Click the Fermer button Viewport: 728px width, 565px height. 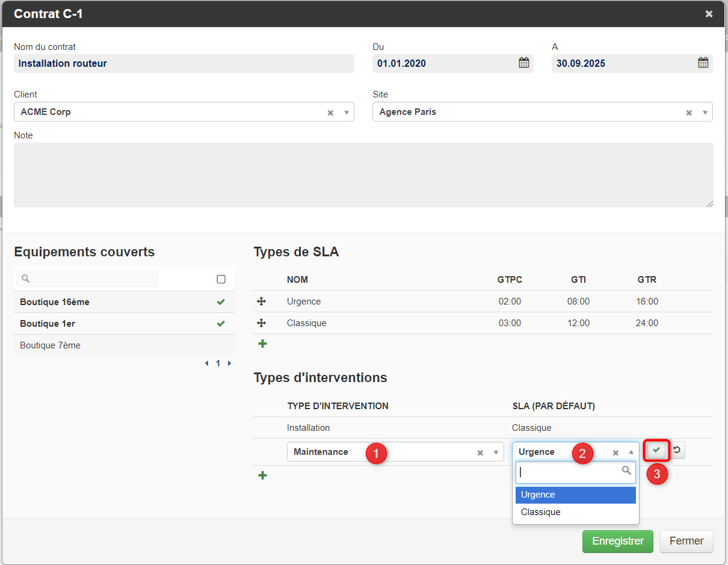pyautogui.click(x=686, y=541)
